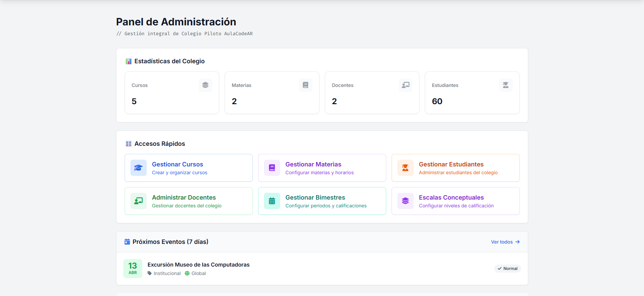Click the Configurar períodos y calificaciones description
Viewport: 644px width, 296px height.
pyautogui.click(x=326, y=206)
